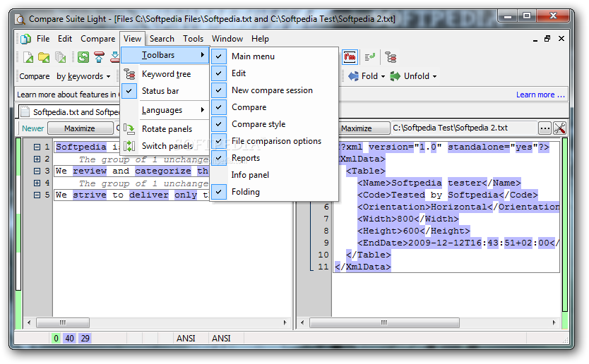Click the Switch panels menu icon
The width and height of the screenshot is (589, 364).
[x=129, y=146]
